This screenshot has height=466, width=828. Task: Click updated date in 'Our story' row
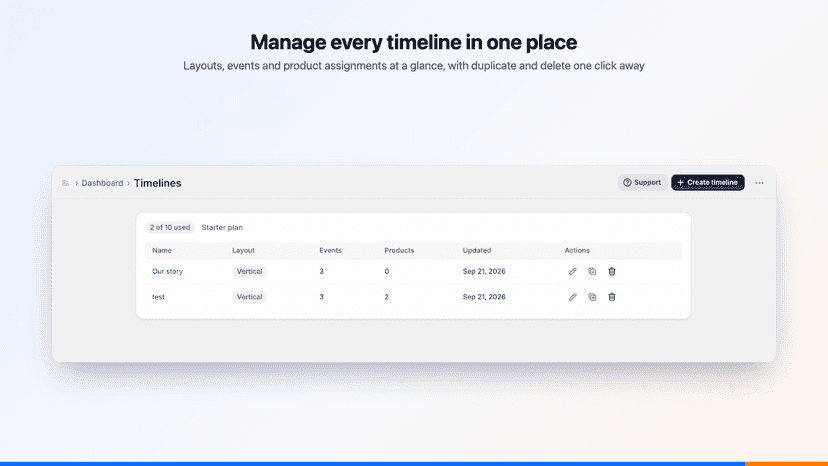click(484, 272)
